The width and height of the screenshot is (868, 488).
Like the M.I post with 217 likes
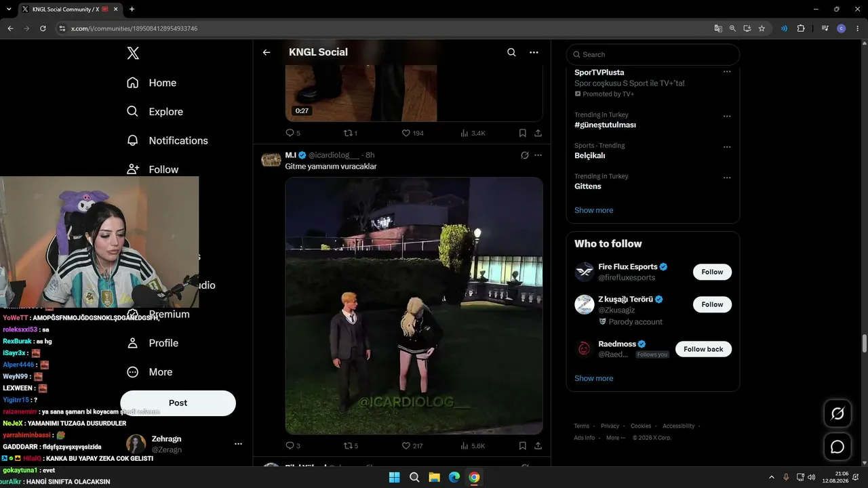click(x=412, y=446)
